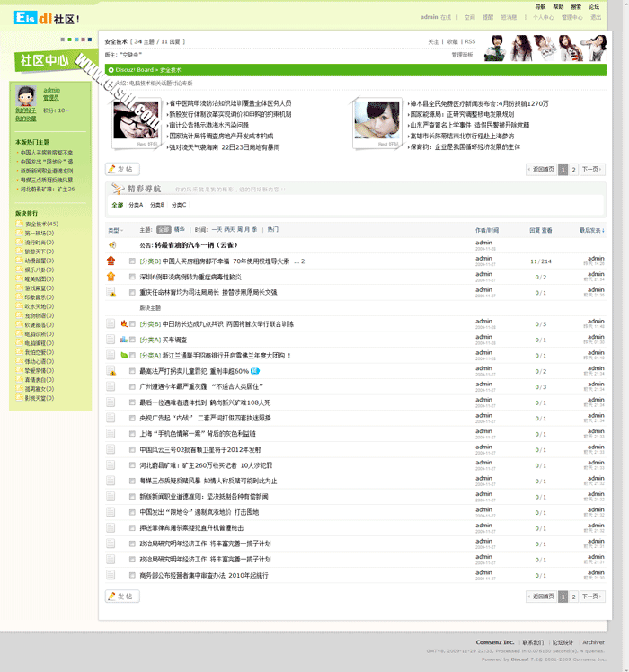The height and width of the screenshot is (672, 629).
Task: Click page icon for 广州遭遇今年最严重灰霾 thread
Action: (x=111, y=386)
